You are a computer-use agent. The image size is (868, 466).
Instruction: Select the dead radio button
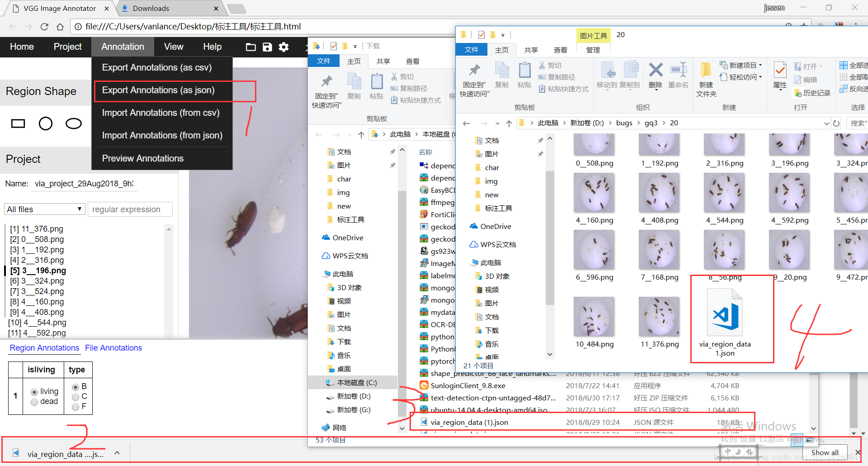click(34, 402)
